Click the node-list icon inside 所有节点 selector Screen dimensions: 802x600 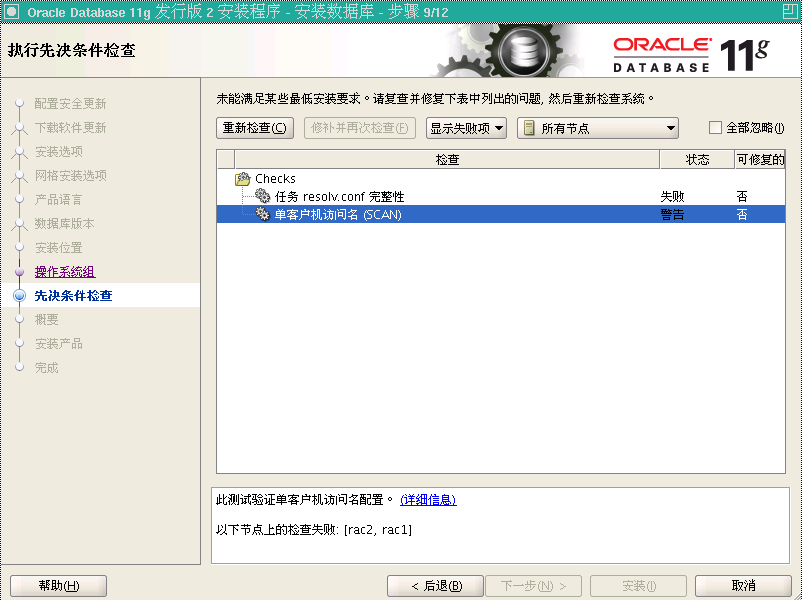[x=528, y=128]
